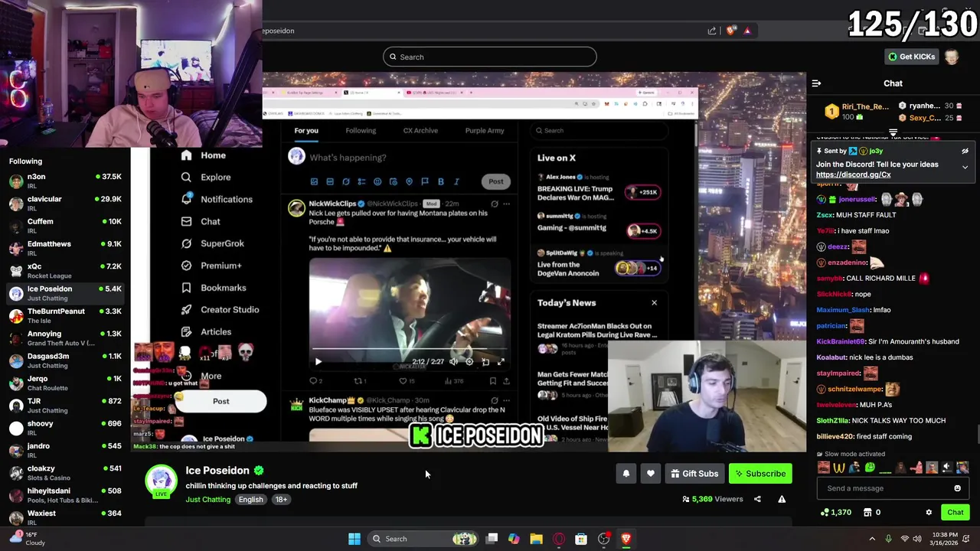The width and height of the screenshot is (980, 551).
Task: Collapse the chat panel with the arrow icon
Action: [x=816, y=83]
